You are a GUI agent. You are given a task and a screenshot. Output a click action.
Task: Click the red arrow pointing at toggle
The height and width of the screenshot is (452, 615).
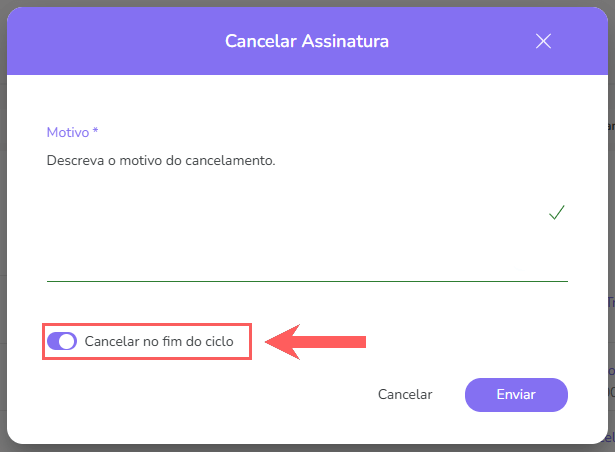(320, 342)
